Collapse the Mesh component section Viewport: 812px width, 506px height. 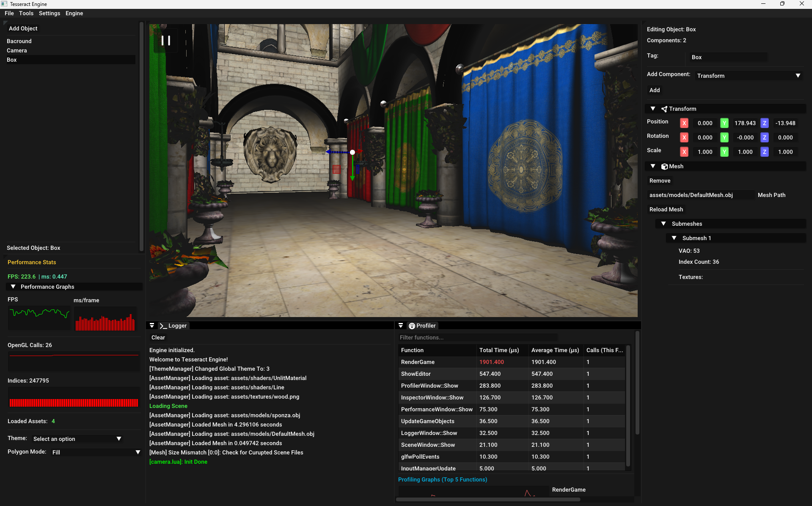[x=653, y=166]
